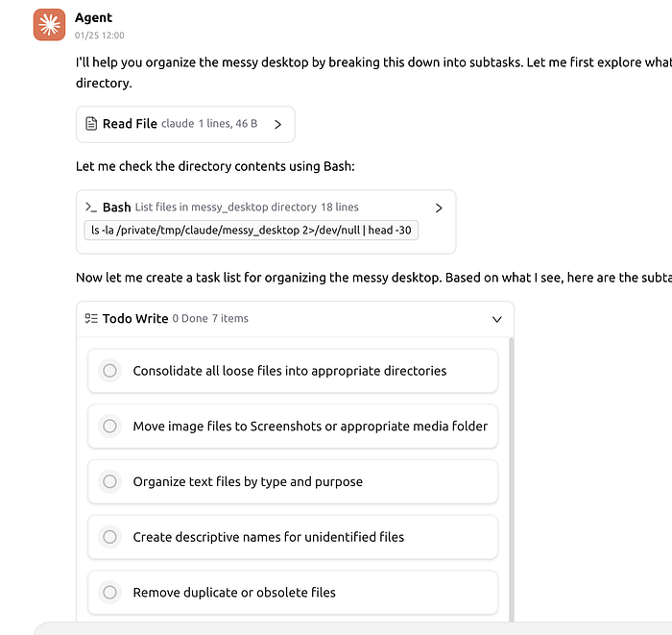
Task: Collapse the Todo Write list chevron
Action: click(496, 319)
